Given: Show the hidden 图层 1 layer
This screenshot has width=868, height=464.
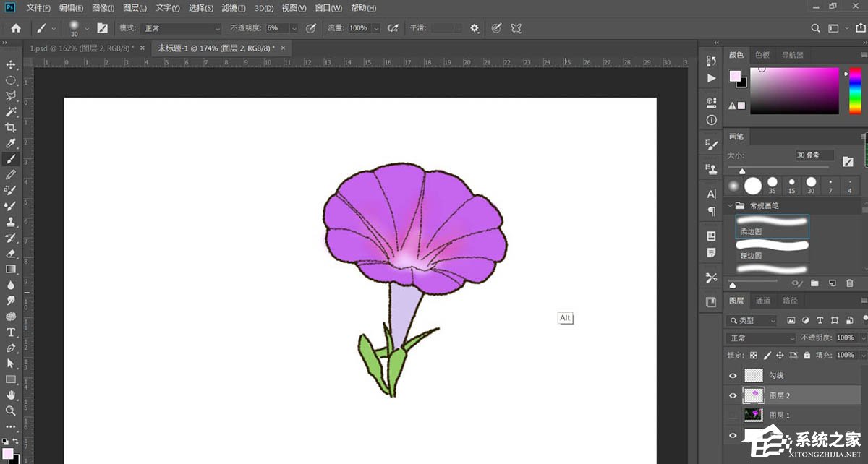Looking at the screenshot, I should click(733, 414).
